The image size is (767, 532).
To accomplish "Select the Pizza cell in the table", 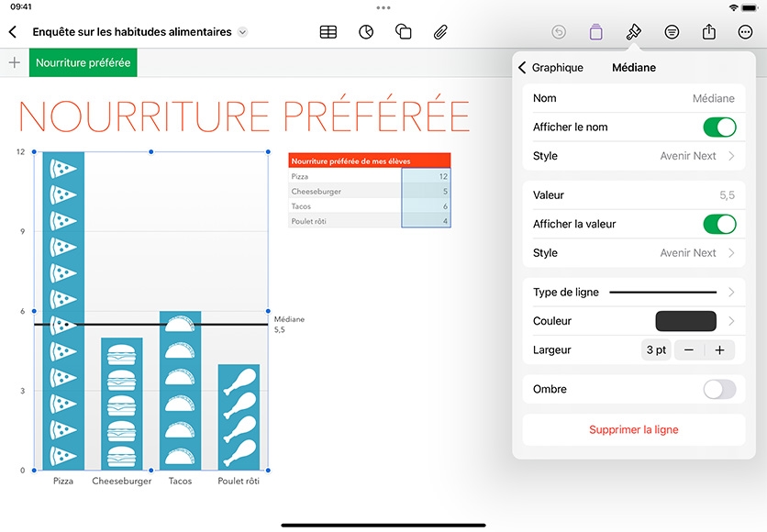I will click(x=345, y=176).
